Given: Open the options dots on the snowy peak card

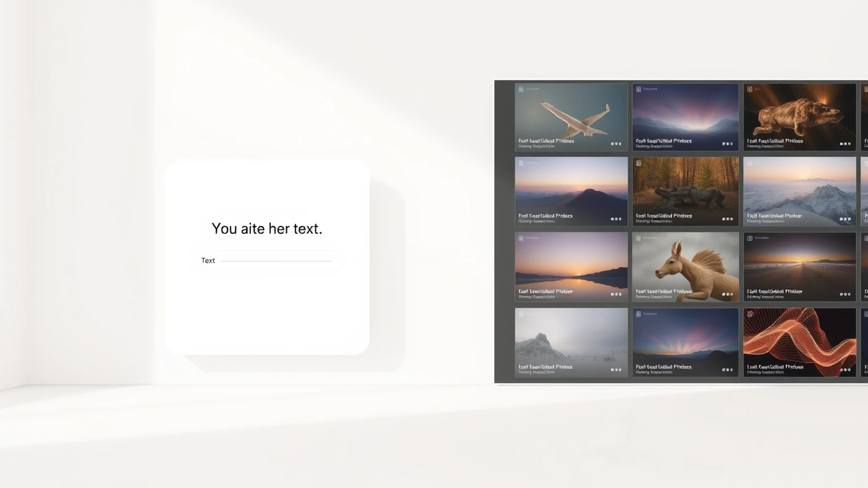Looking at the screenshot, I should (x=845, y=219).
